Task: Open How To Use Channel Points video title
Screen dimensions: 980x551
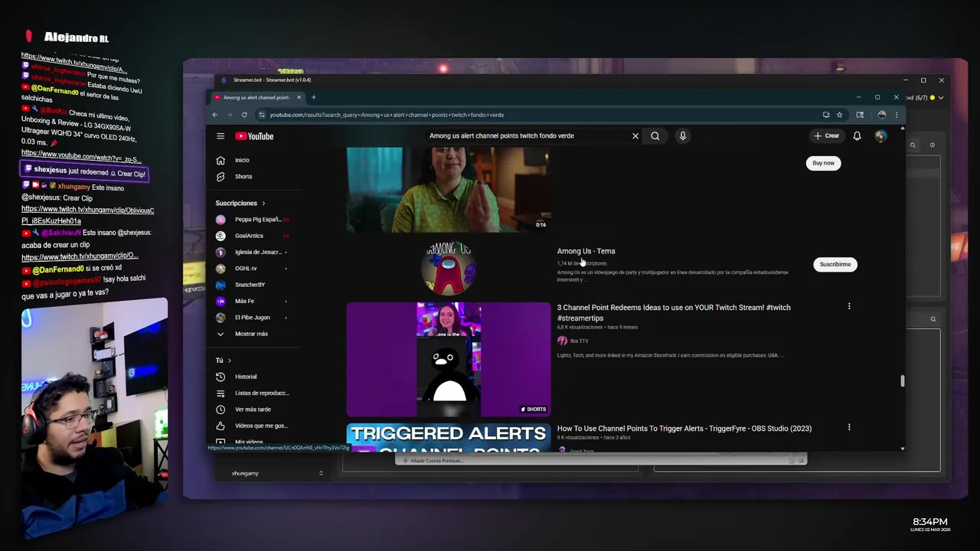Action: (684, 429)
